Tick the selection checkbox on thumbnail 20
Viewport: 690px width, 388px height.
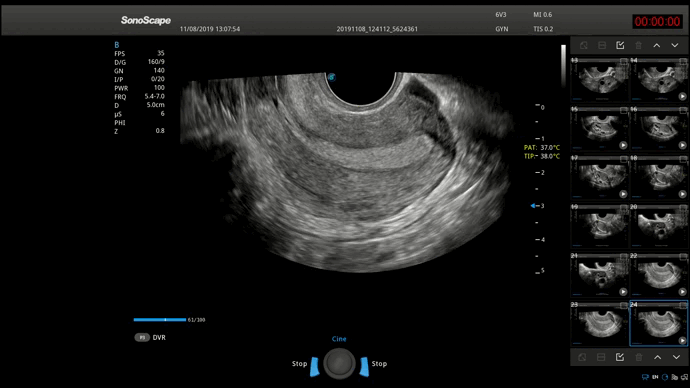pos(683,208)
